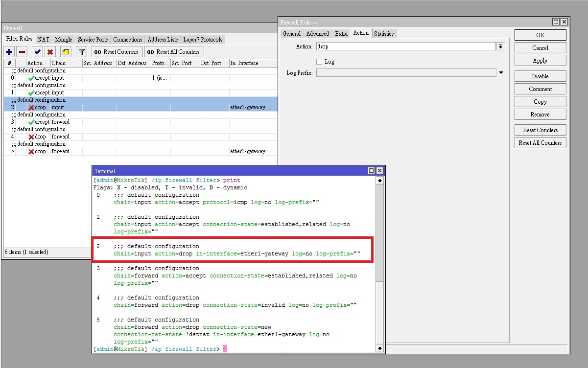Click the drop icon on rule 2
This screenshot has height=368, width=588.
[x=31, y=108]
